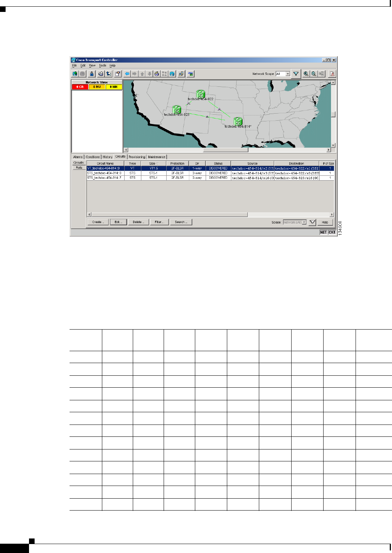Click the yellow 0 MN minor alarm counter
This screenshot has height=553, width=392.
[114, 87]
